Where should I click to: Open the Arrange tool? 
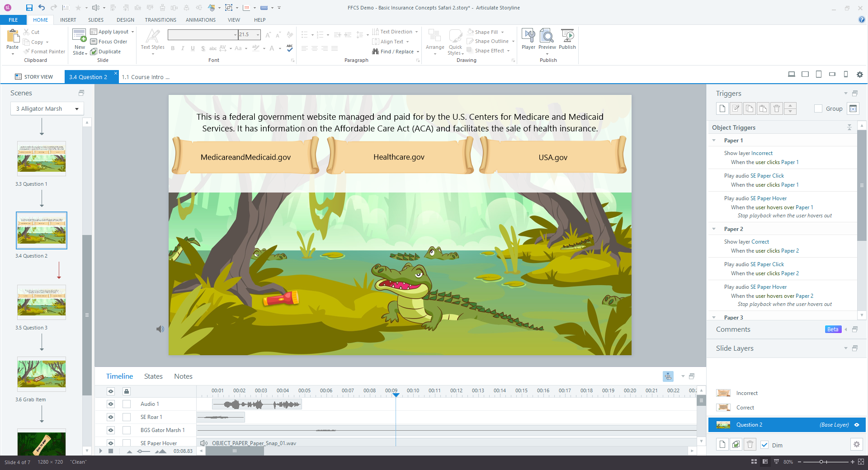point(435,42)
